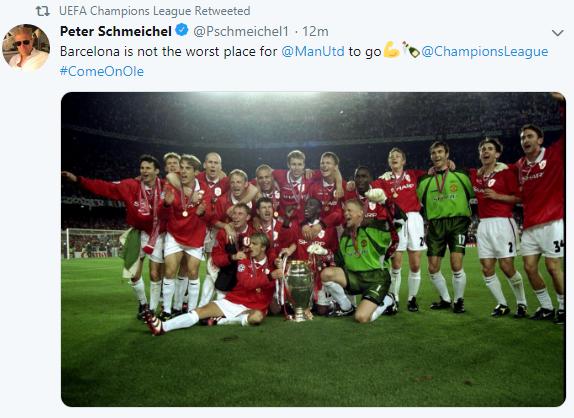574x418 pixels.
Task: Open the @ChampionsLeague mention
Action: 484,52
